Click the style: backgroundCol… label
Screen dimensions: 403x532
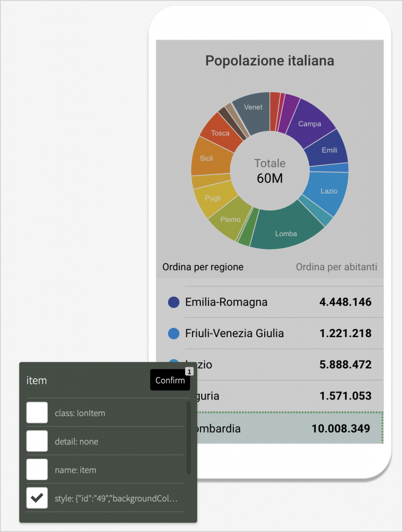click(116, 498)
